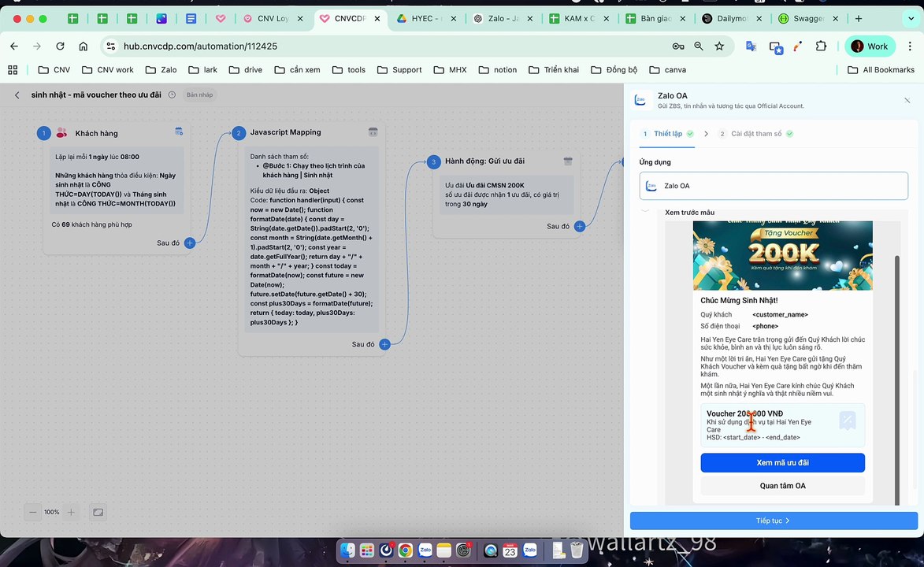Click Quan tâm OA button in preview

point(782,486)
